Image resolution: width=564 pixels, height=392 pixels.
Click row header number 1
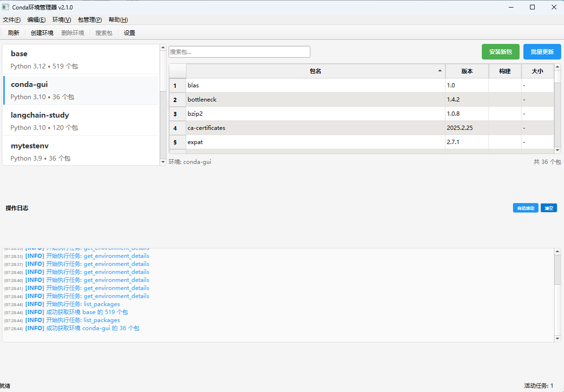(178, 85)
